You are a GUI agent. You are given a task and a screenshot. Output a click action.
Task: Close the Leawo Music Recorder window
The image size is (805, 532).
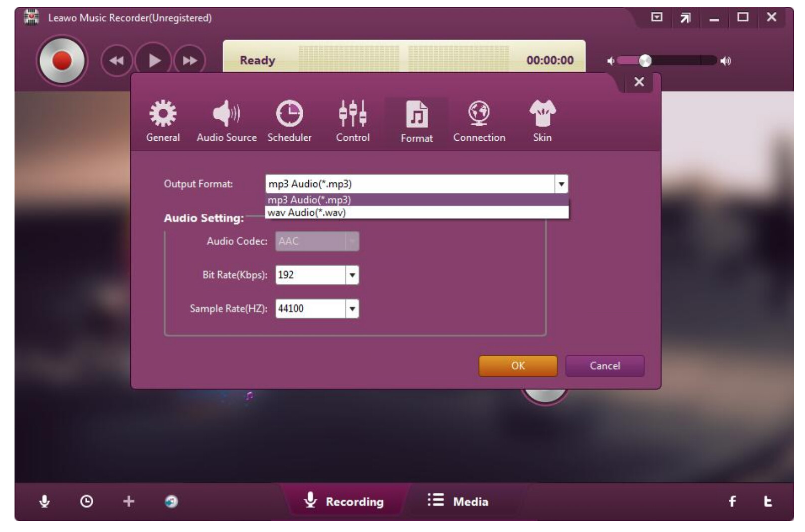point(771,17)
